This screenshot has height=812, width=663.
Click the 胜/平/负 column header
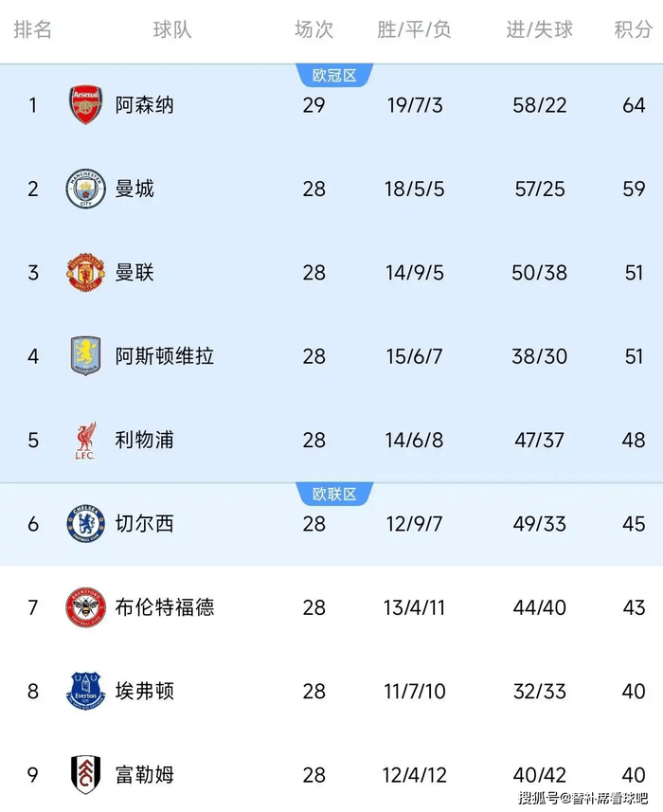pos(414,29)
